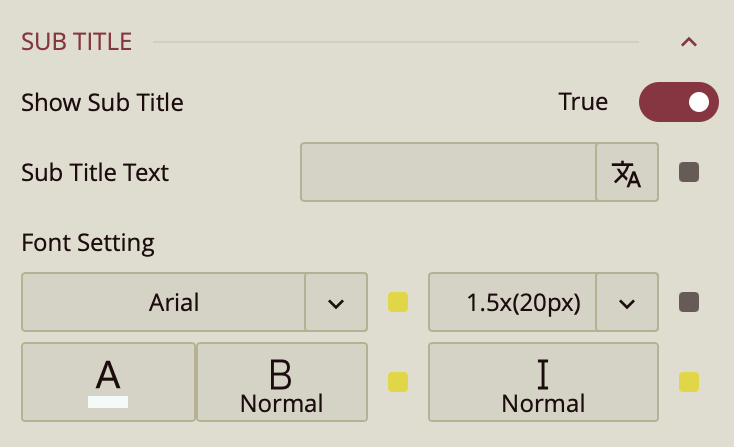Image resolution: width=734 pixels, height=447 pixels.
Task: Click yellow square next to italic button
Action: [x=689, y=381]
